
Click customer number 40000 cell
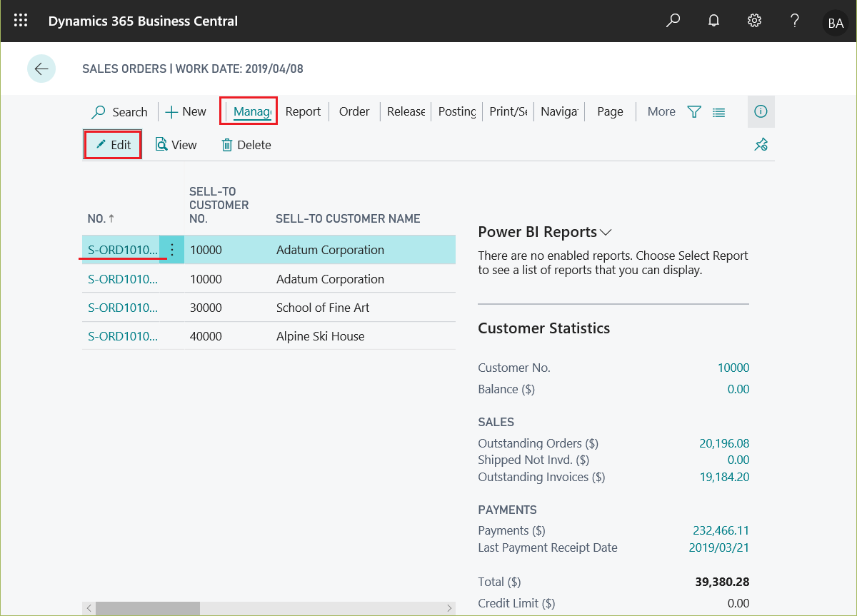click(206, 336)
